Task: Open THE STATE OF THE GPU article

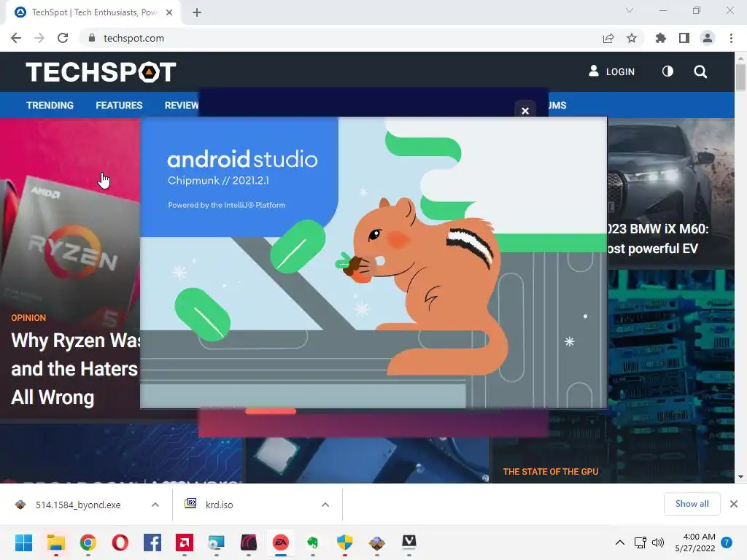Action: tap(551, 472)
